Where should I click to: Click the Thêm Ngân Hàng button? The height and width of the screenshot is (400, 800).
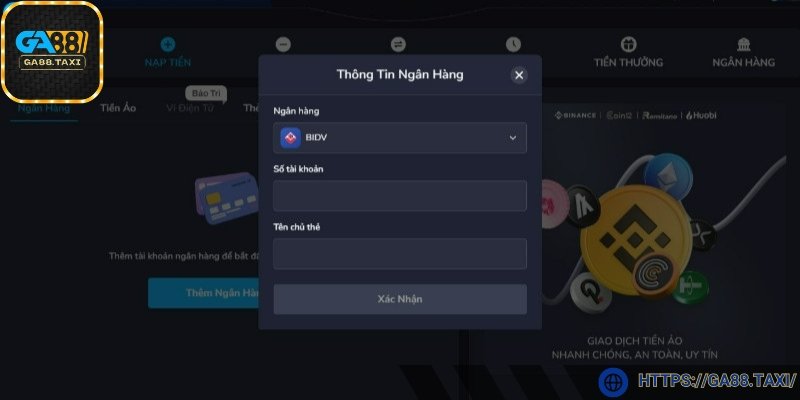pyautogui.click(x=204, y=293)
